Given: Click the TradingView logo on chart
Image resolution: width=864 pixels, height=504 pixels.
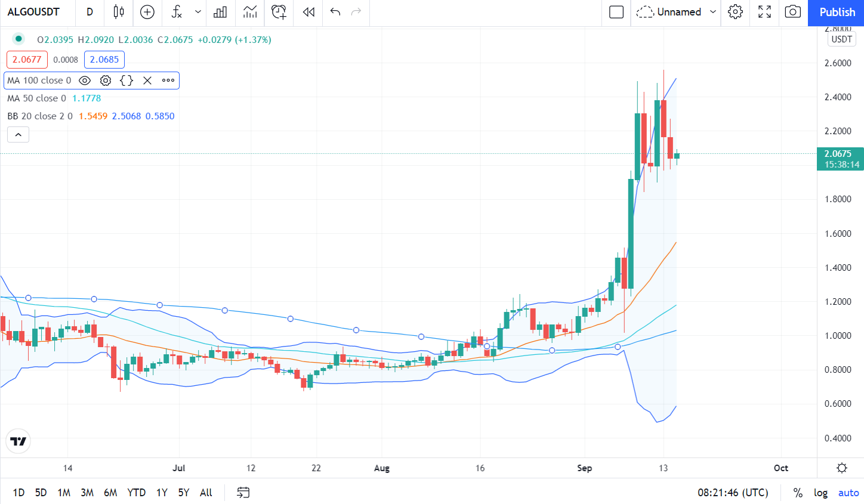Looking at the screenshot, I should (18, 441).
